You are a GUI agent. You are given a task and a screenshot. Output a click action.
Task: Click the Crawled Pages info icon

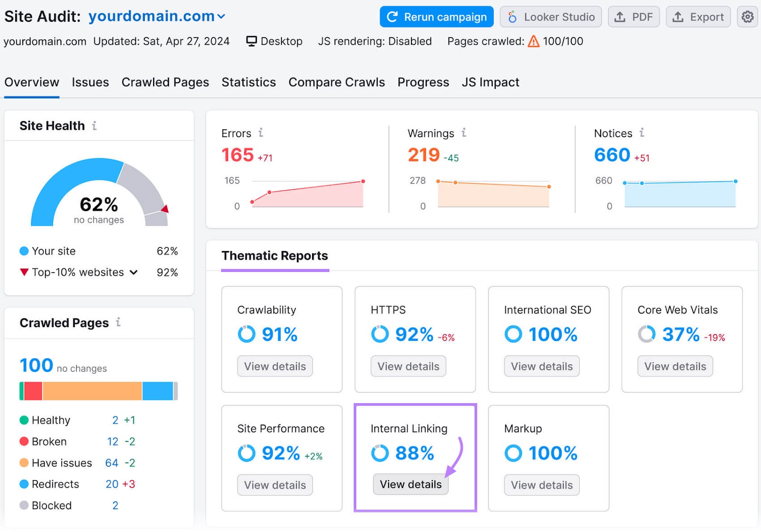pos(118,323)
